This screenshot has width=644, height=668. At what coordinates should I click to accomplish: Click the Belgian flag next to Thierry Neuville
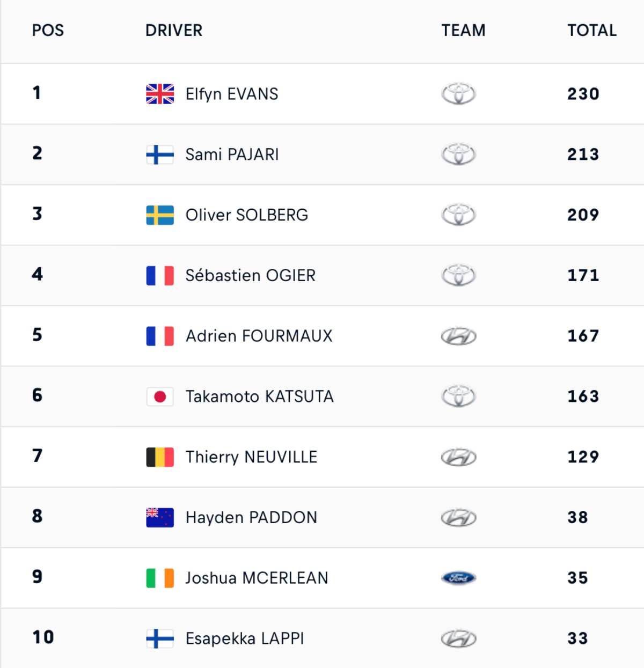point(160,457)
